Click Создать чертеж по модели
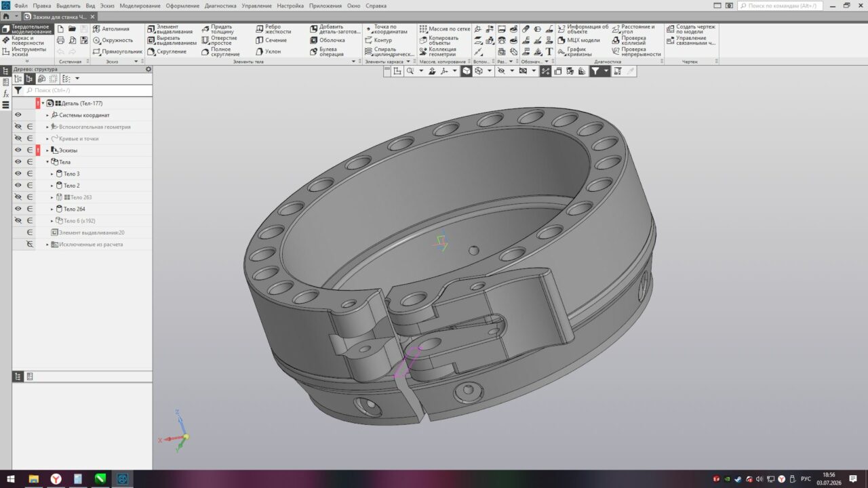The width and height of the screenshot is (868, 488). point(690,29)
